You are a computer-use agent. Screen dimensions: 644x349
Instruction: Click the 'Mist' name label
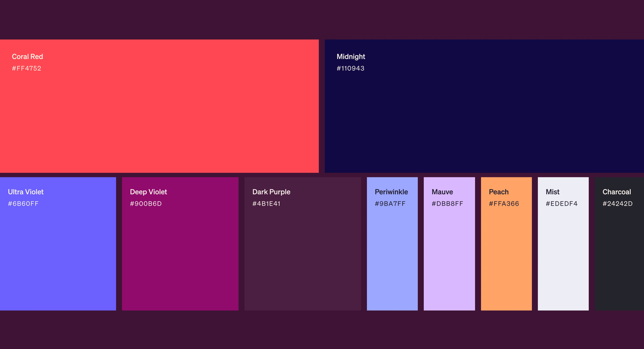click(x=553, y=192)
